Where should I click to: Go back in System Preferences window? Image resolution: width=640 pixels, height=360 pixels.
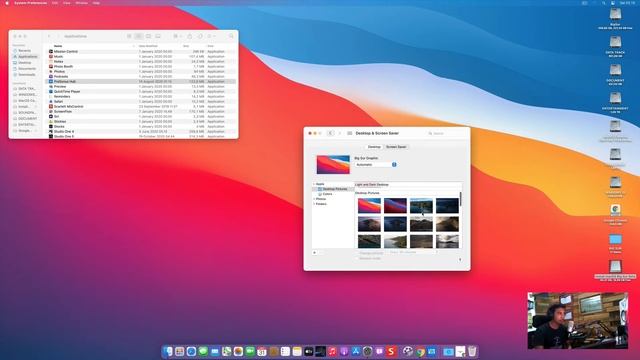pyautogui.click(x=331, y=133)
